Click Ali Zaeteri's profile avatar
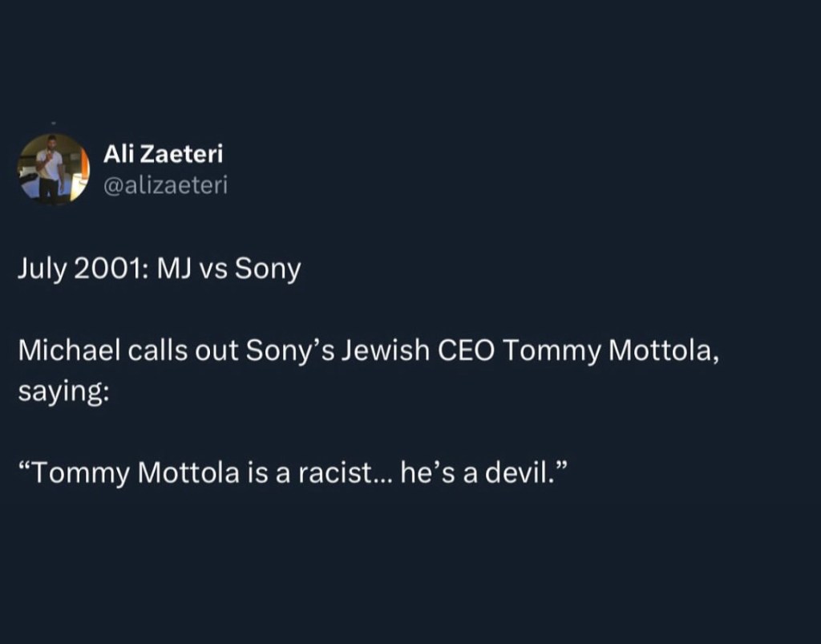 pyautogui.click(x=54, y=169)
